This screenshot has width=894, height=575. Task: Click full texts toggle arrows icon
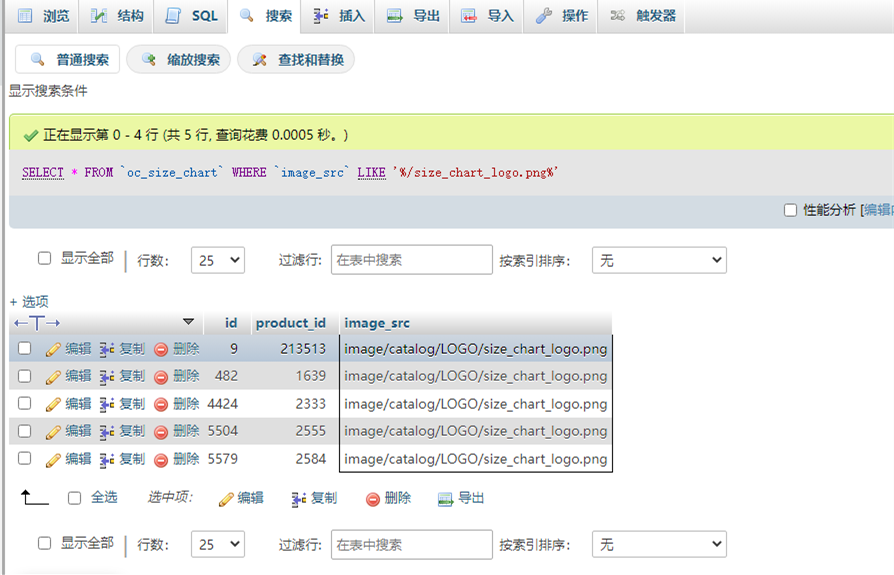pos(37,323)
